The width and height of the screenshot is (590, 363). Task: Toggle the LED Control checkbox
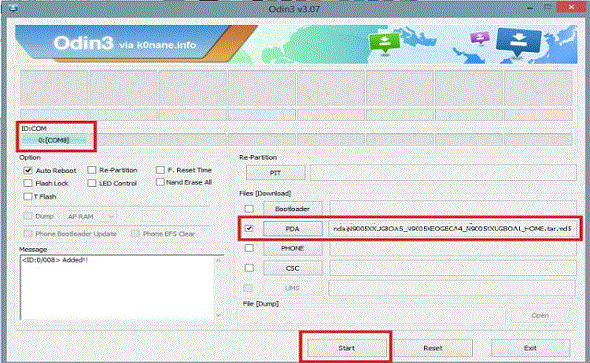click(x=91, y=183)
